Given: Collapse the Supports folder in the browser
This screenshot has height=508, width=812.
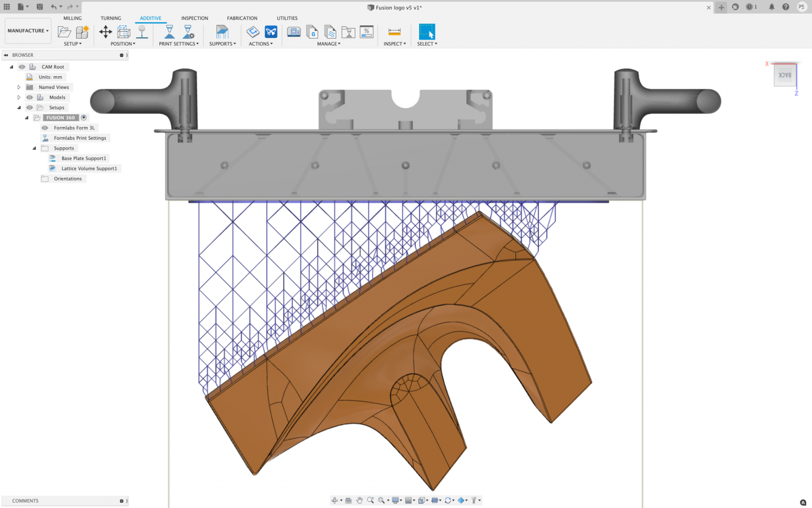Looking at the screenshot, I should pos(34,148).
